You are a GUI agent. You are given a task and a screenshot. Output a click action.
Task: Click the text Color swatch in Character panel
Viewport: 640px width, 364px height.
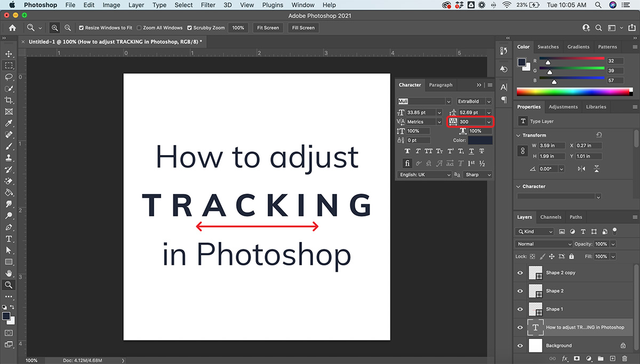(480, 140)
